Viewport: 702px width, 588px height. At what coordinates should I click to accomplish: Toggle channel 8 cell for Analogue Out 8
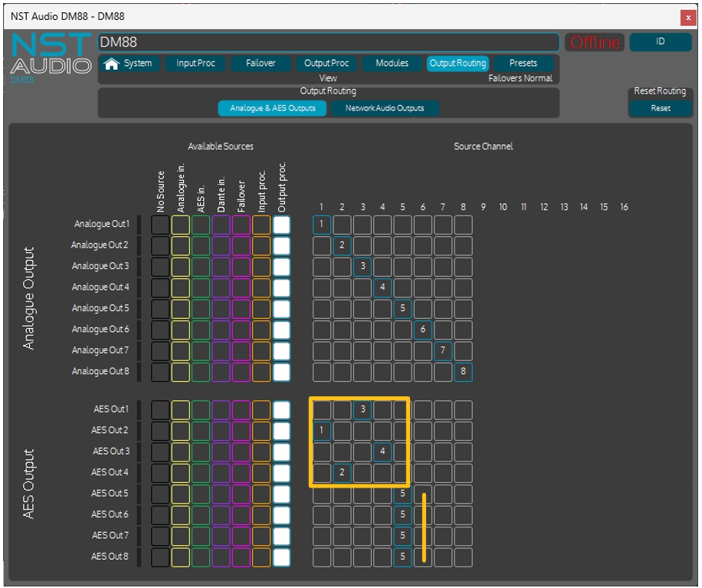[463, 372]
